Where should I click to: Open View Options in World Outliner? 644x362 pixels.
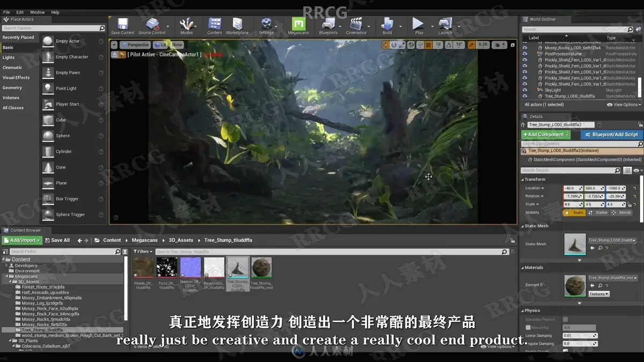pyautogui.click(x=623, y=105)
